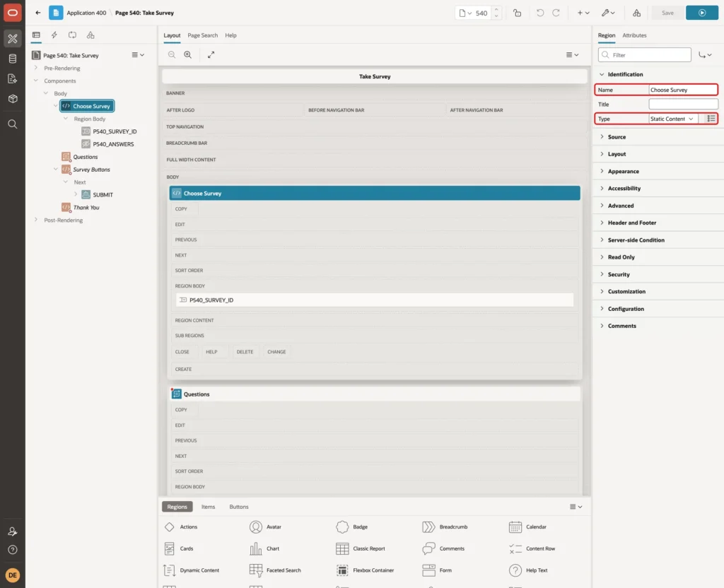
Task: Open the Create plus menu
Action: 583,13
